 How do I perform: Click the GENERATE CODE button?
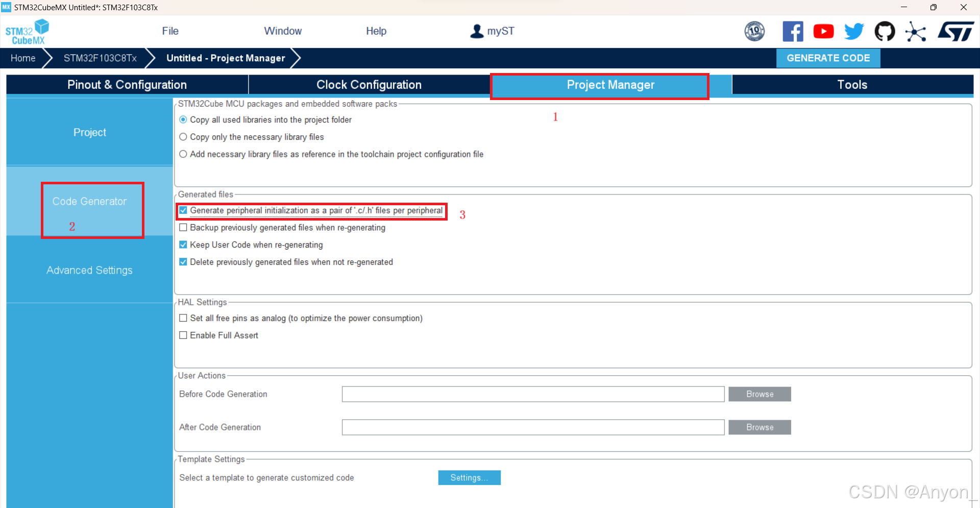pyautogui.click(x=828, y=58)
